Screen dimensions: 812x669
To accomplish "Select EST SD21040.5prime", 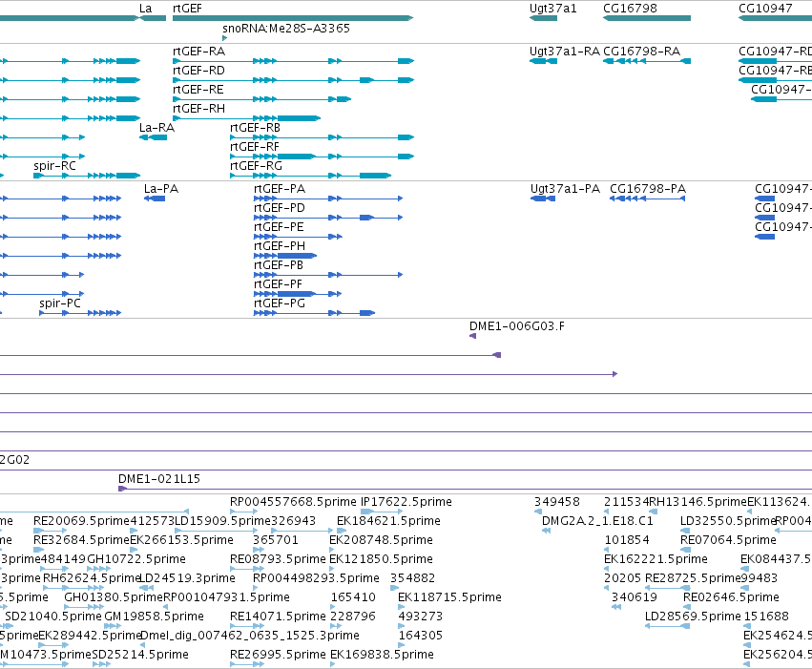I will (53, 617).
